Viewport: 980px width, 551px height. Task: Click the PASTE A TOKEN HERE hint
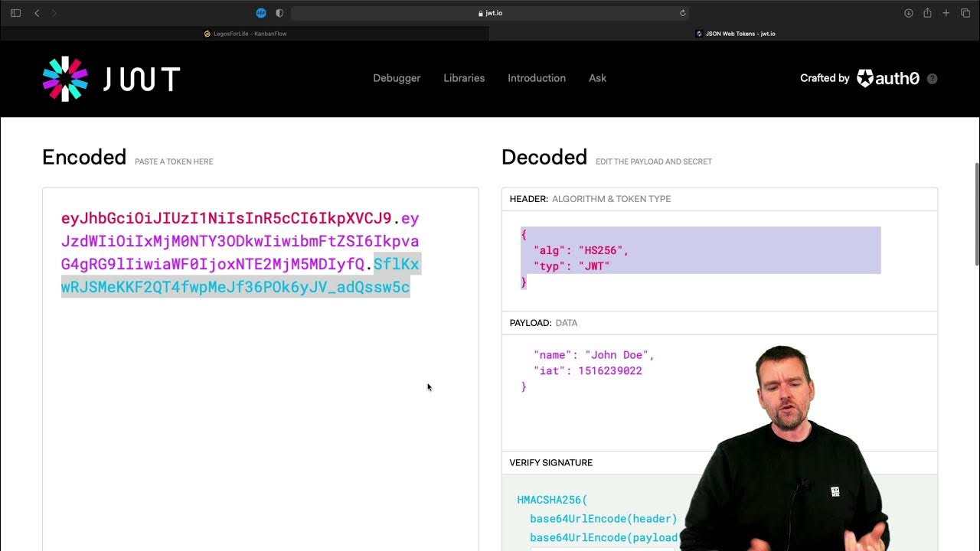pyautogui.click(x=174, y=161)
